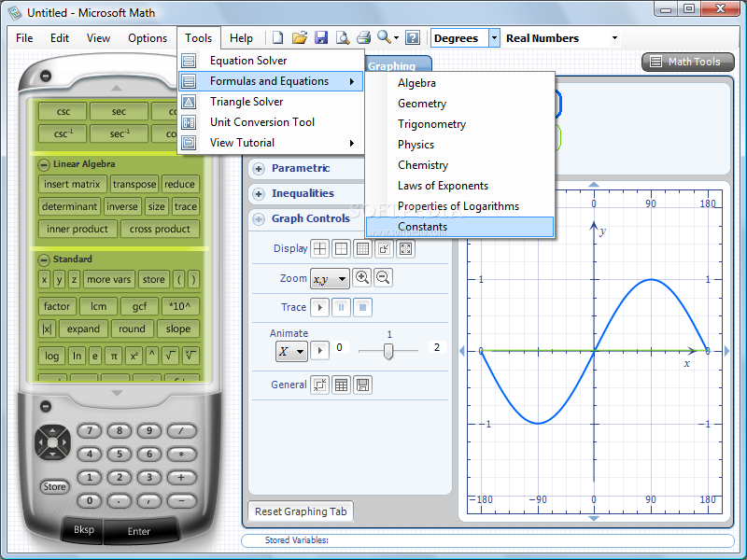Click the floppy disk icon in the General row
The width and height of the screenshot is (747, 560).
coord(362,385)
